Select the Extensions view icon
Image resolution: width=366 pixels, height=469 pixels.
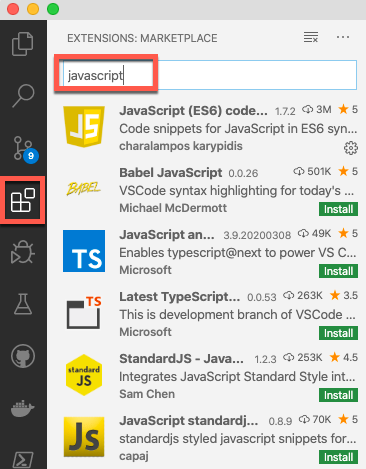point(23,200)
